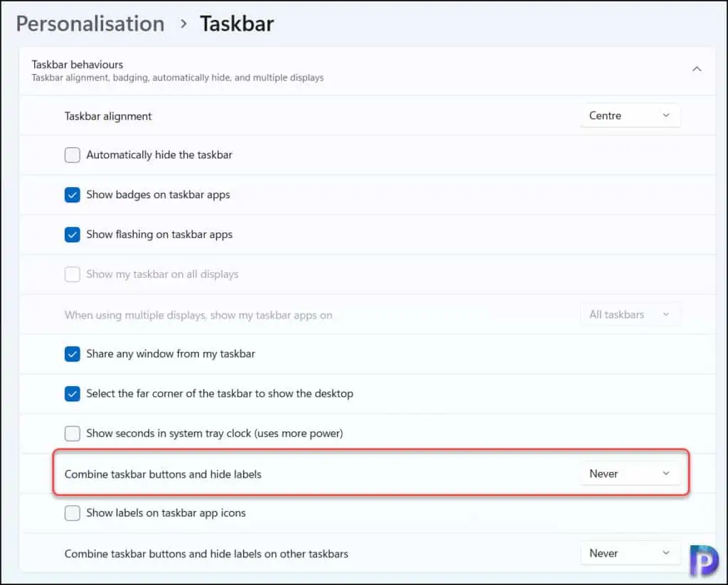
Task: Open the All taskbars dropdown
Action: pyautogui.click(x=630, y=315)
